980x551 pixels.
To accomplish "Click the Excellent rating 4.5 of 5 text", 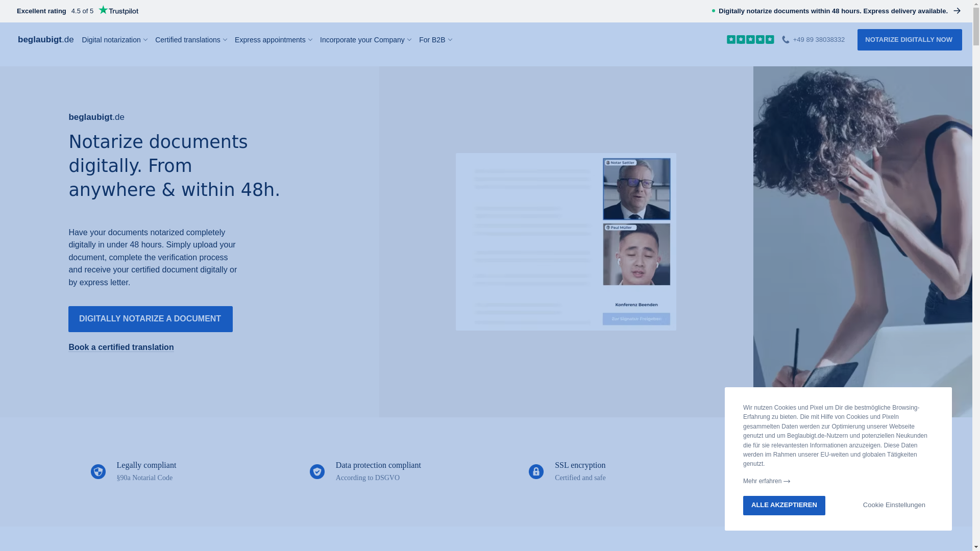I will pos(55,11).
